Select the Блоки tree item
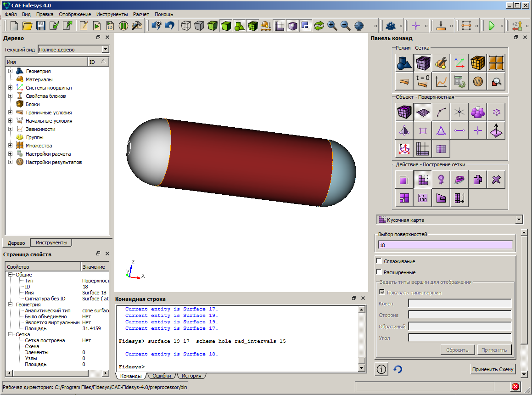This screenshot has width=532, height=395. point(33,104)
